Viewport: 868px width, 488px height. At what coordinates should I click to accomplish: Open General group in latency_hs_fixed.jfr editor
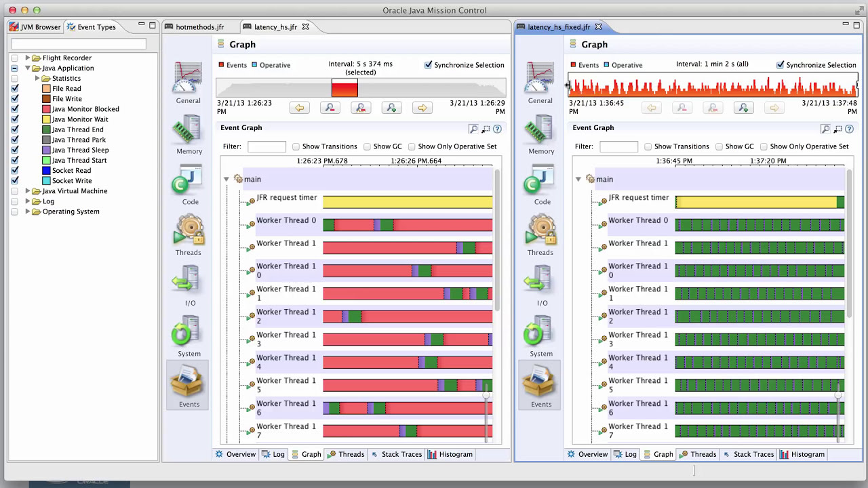point(540,82)
